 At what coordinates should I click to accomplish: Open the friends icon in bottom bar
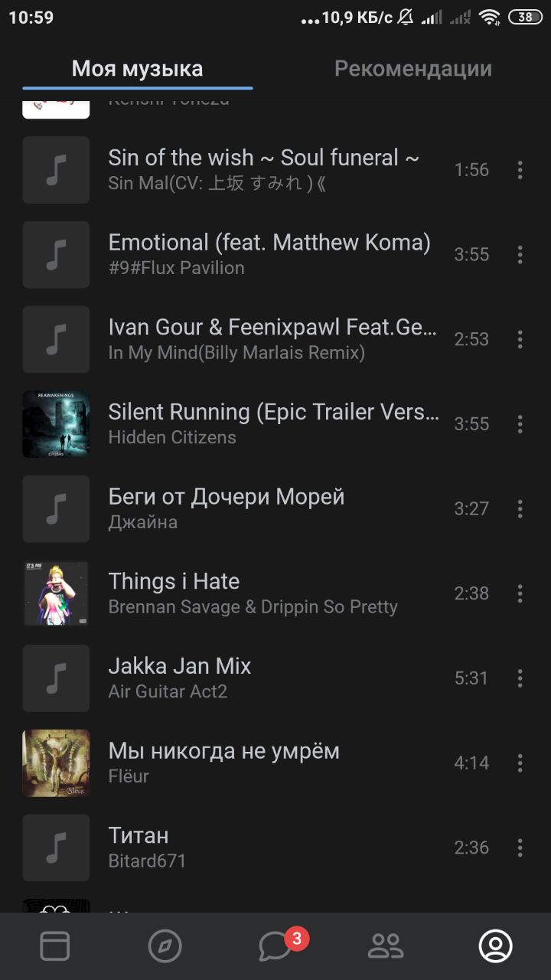(x=386, y=946)
